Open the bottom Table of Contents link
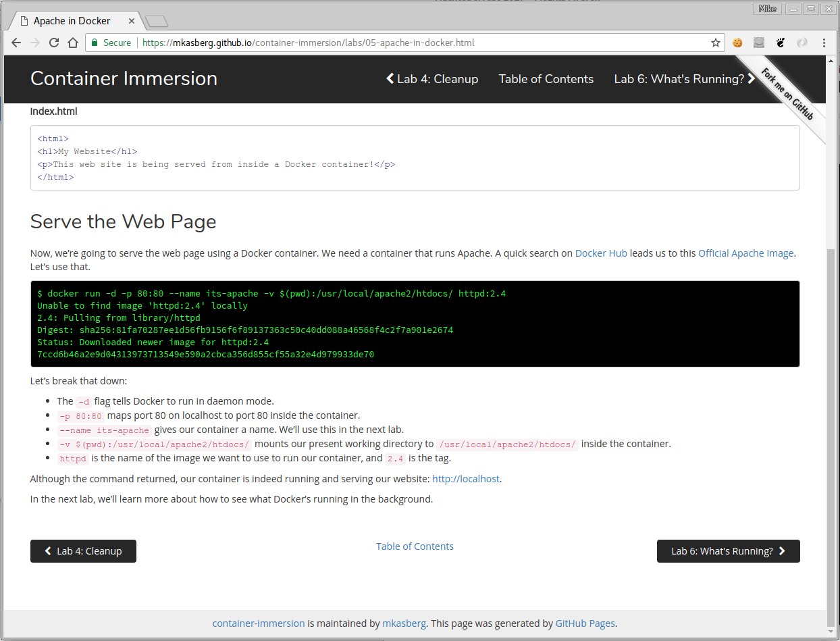840x641 pixels. point(415,546)
